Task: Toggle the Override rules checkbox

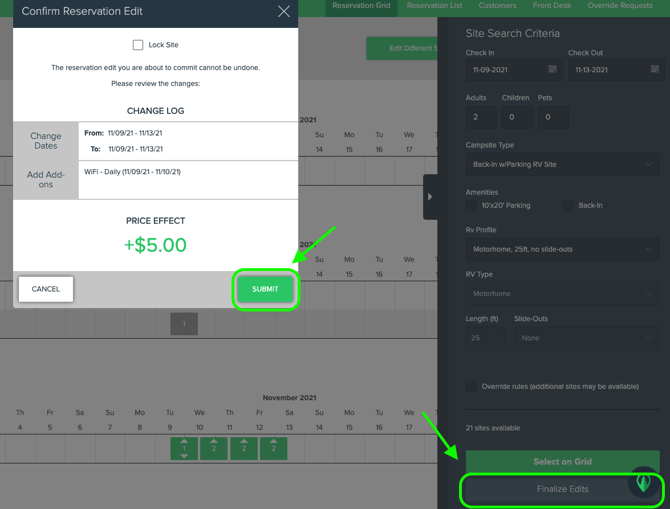Action: (471, 386)
